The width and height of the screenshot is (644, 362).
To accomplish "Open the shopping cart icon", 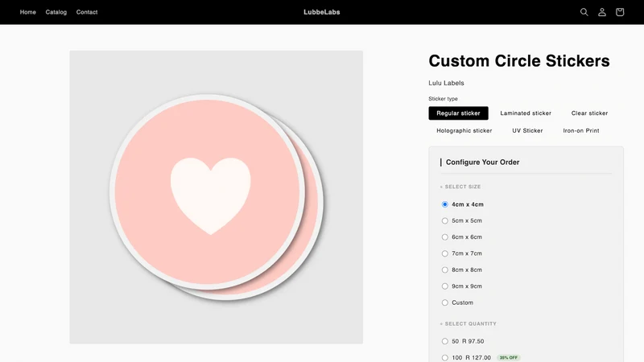I will pyautogui.click(x=620, y=12).
